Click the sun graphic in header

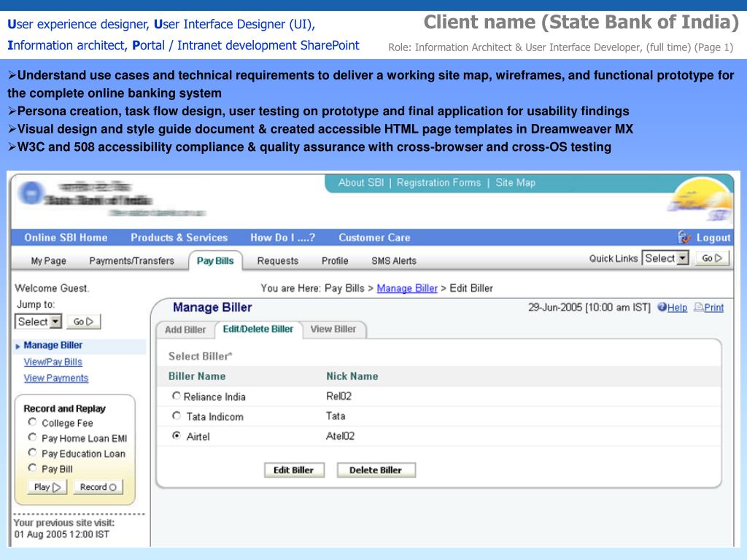(x=701, y=199)
